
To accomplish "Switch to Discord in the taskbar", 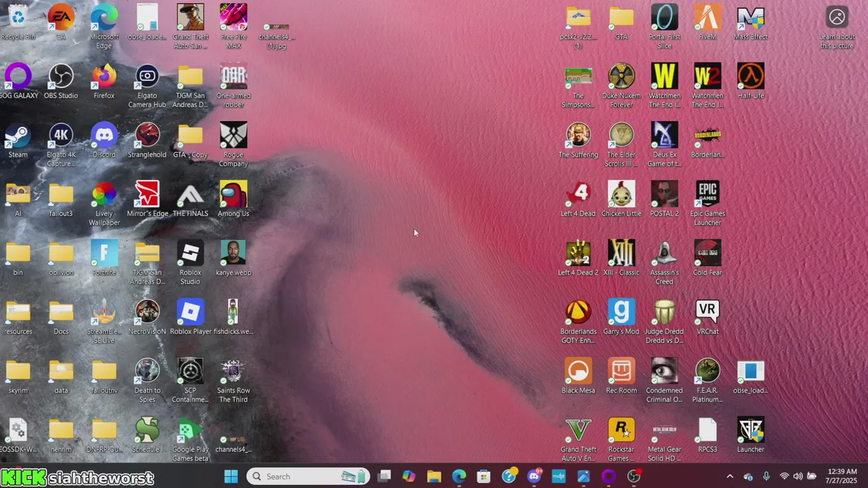I will click(x=534, y=476).
